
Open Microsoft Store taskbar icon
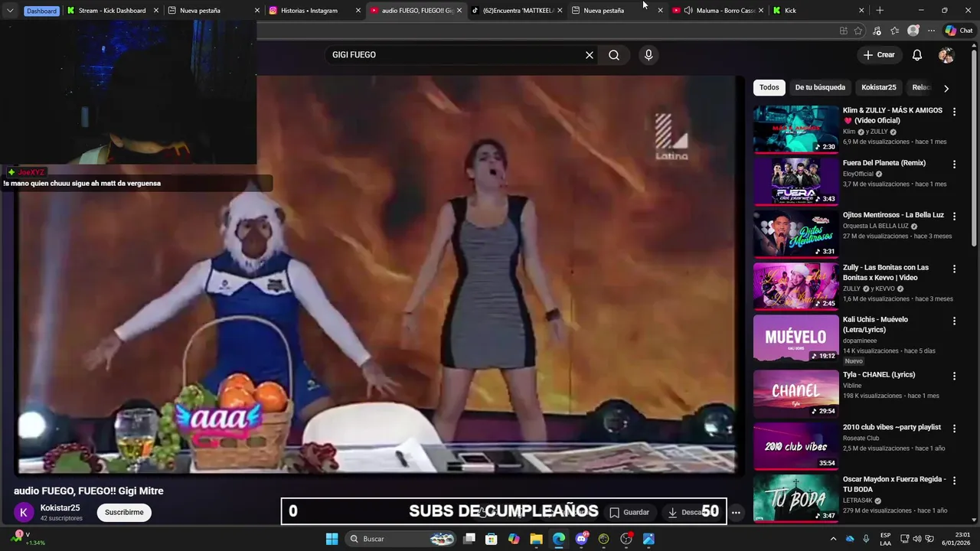point(492,539)
